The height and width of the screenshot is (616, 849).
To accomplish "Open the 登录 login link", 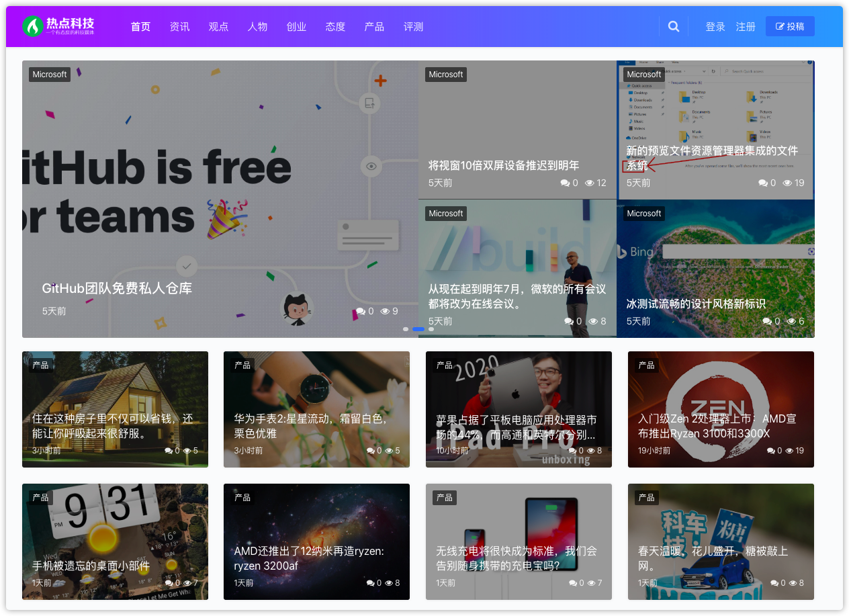I will coord(715,27).
